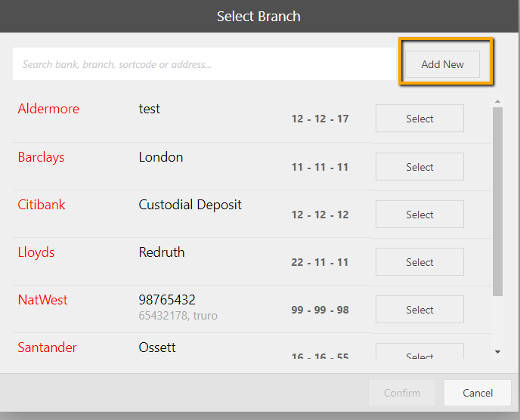The image size is (520, 420).
Task: Select the Barclays London branch
Action: [419, 167]
